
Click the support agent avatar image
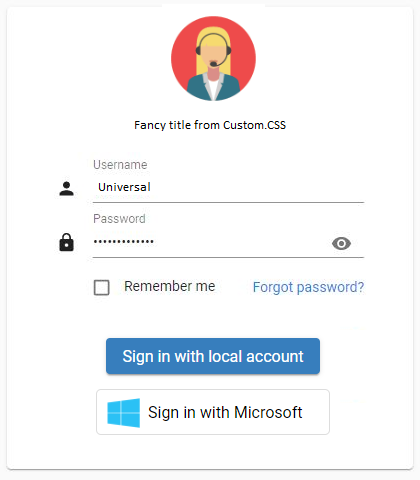(213, 59)
